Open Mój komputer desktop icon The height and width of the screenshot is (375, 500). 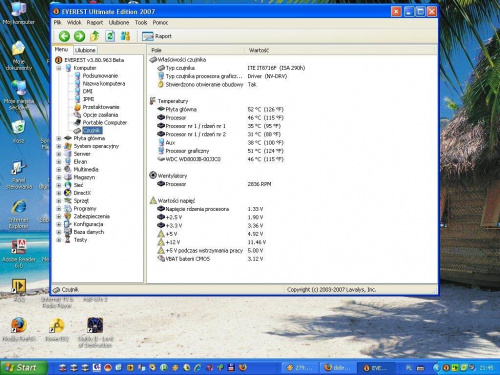click(19, 13)
